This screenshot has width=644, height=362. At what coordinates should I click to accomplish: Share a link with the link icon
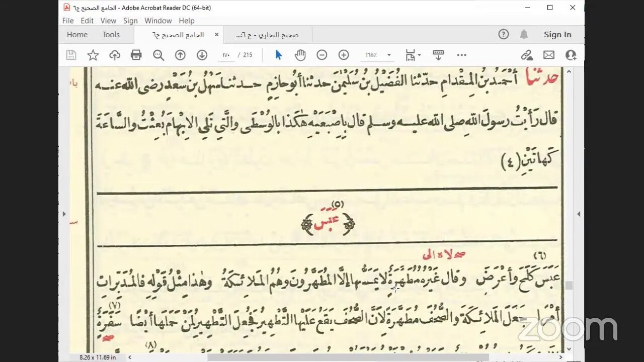coord(527,55)
